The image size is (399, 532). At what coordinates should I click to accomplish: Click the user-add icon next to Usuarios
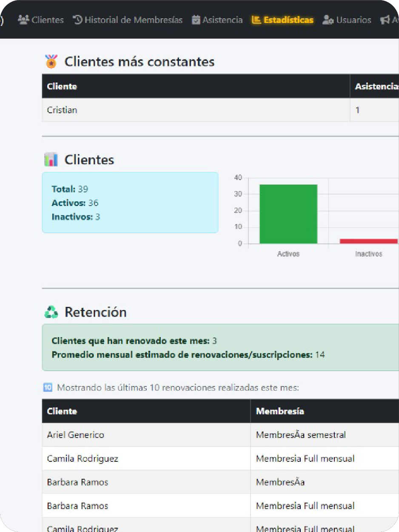click(327, 20)
